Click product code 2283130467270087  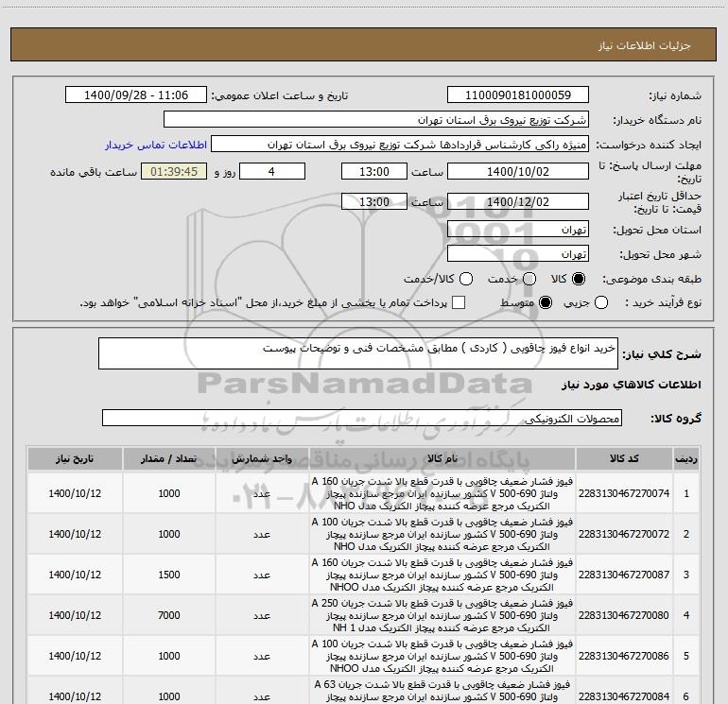pos(624,575)
